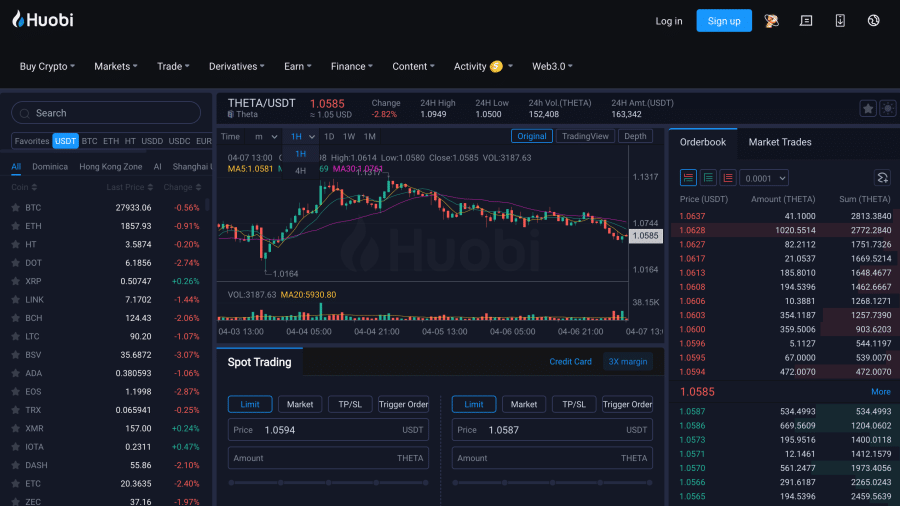Show buy orders only orderbook view
This screenshot has width=900, height=506.
(x=708, y=178)
